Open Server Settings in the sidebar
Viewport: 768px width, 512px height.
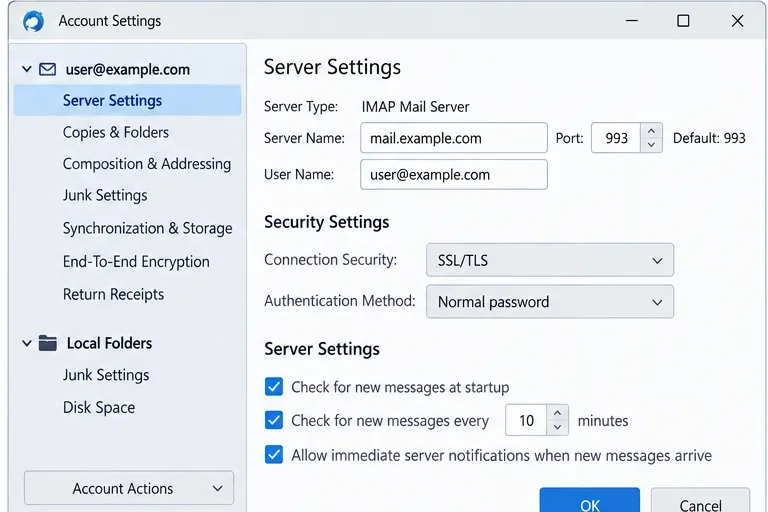(x=127, y=100)
